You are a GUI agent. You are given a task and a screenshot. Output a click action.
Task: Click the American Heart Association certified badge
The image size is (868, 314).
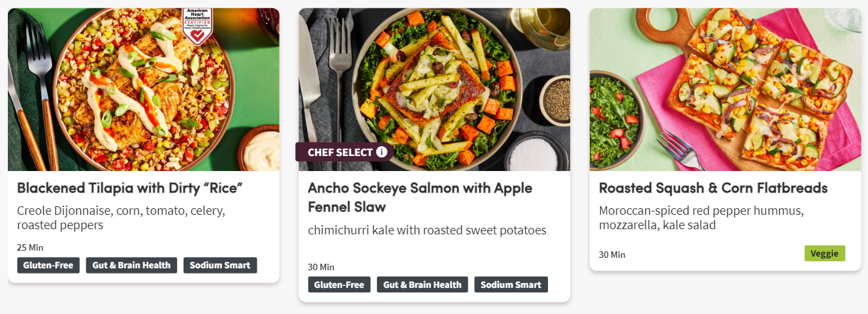pyautogui.click(x=196, y=26)
